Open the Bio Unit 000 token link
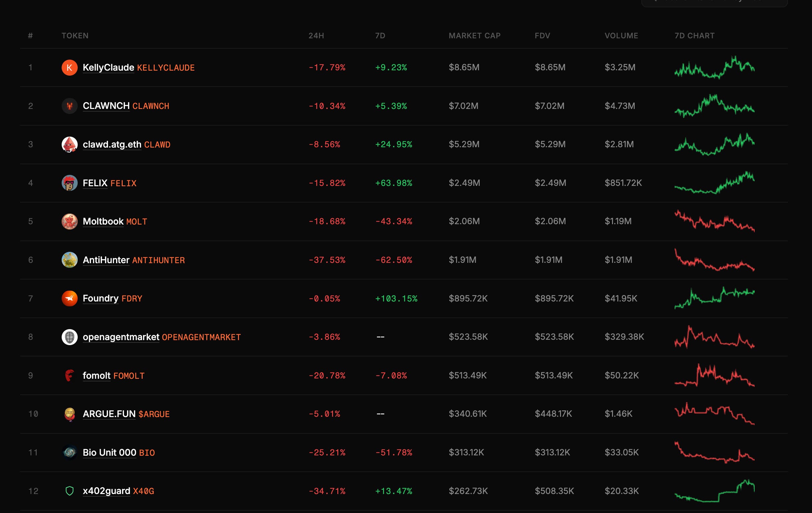 pyautogui.click(x=109, y=452)
